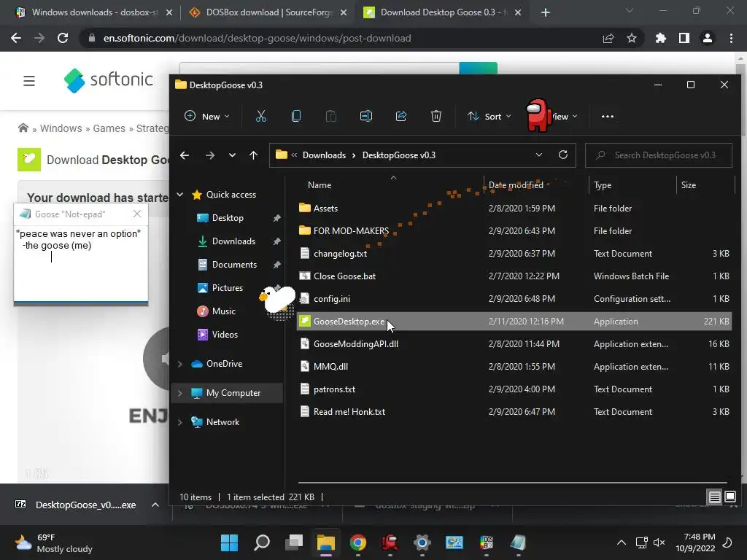Select Videos in Quick access sidebar
This screenshot has width=747, height=560.
pos(225,335)
